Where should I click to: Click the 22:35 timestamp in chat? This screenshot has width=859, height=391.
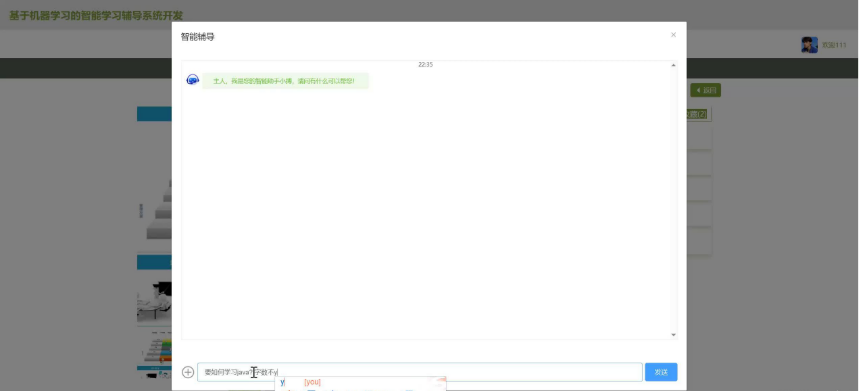(426, 64)
